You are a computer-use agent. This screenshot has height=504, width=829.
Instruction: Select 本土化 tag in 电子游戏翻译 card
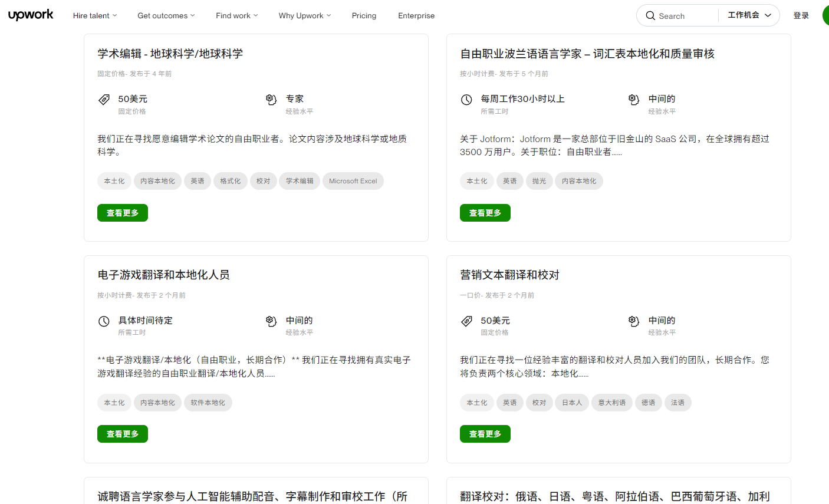coord(114,403)
